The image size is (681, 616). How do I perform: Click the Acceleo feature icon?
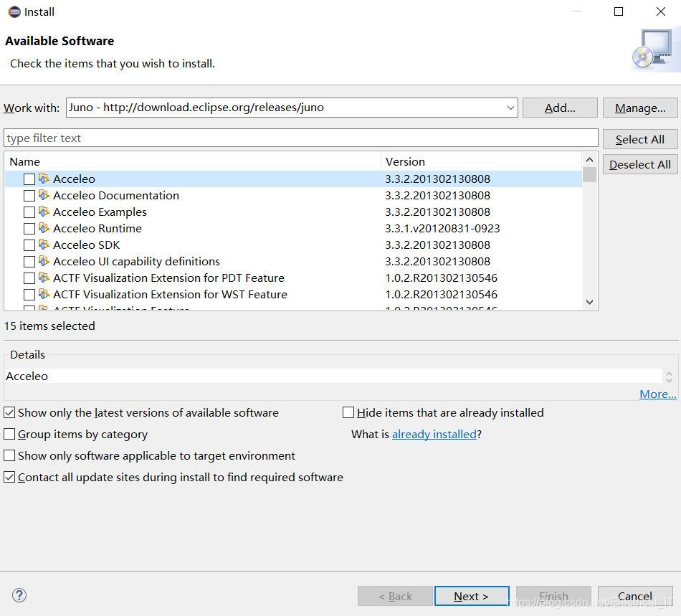coord(44,179)
